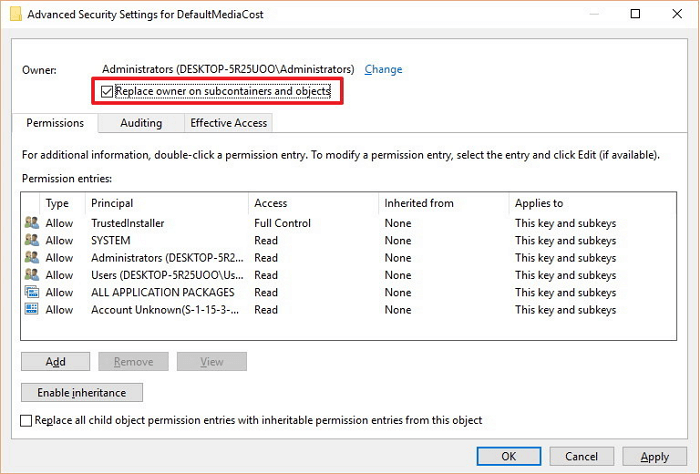Maximize the Advanced Security Settings window
The height and width of the screenshot is (474, 700).
click(x=635, y=14)
